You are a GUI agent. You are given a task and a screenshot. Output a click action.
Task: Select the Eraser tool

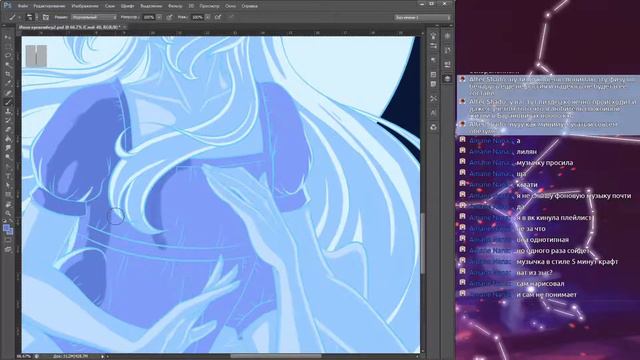coord(8,130)
